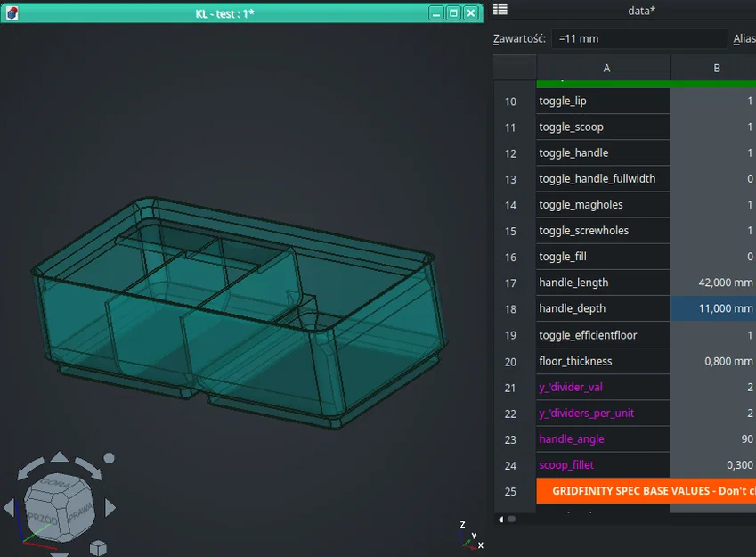The width and height of the screenshot is (756, 557).
Task: Click the left curved rotation arrow near navigation cube
Action: [x=31, y=470]
